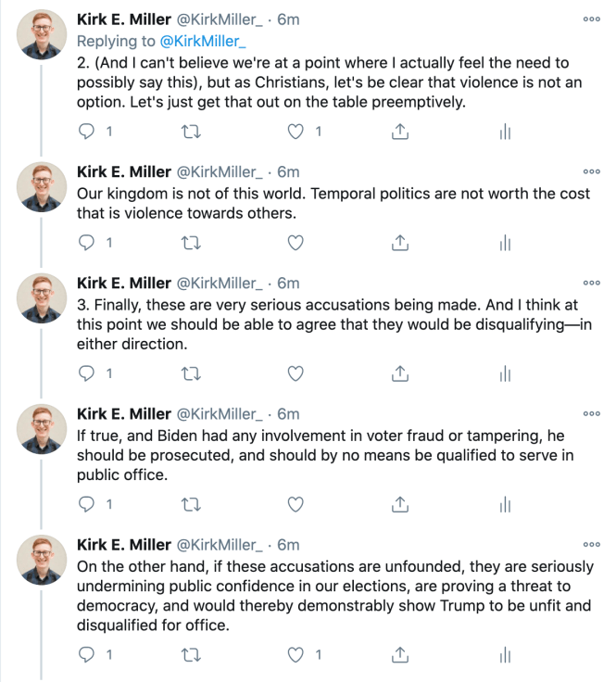Open the 6m timestamp on the last tweet
This screenshot has width=616, height=682.
click(289, 545)
